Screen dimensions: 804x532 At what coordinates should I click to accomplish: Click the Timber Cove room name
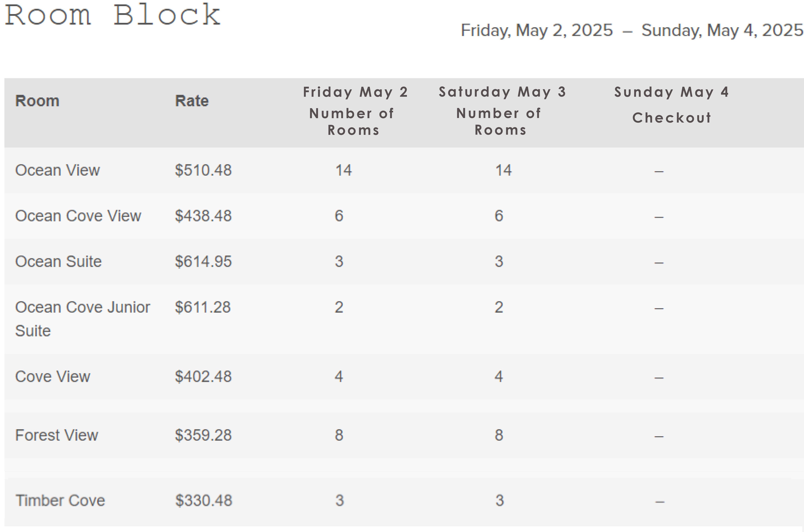60,501
